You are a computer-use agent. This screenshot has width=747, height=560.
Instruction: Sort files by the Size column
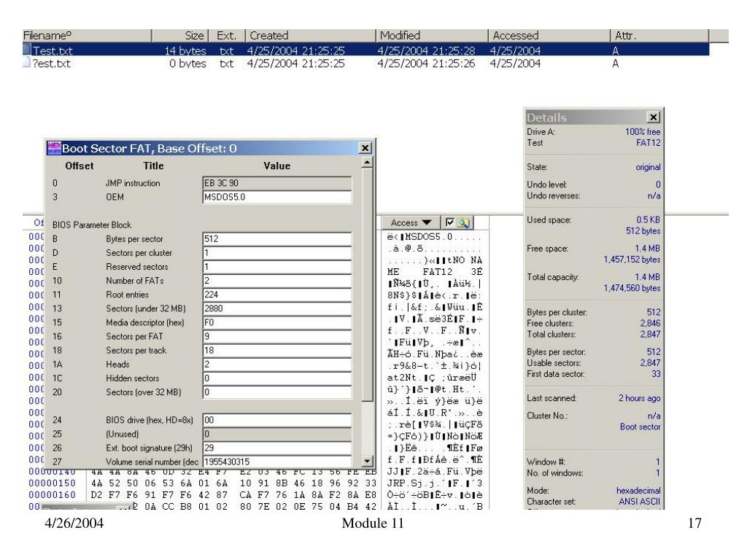coord(180,35)
